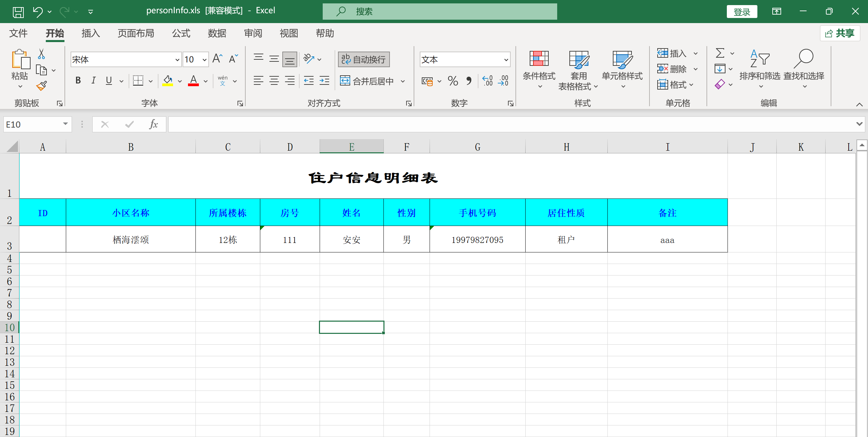Apply the red font color swatch
The height and width of the screenshot is (437, 868).
193,81
